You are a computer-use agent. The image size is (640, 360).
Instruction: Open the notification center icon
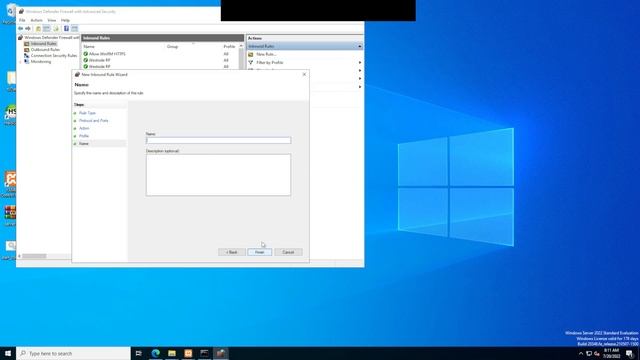click(629, 353)
